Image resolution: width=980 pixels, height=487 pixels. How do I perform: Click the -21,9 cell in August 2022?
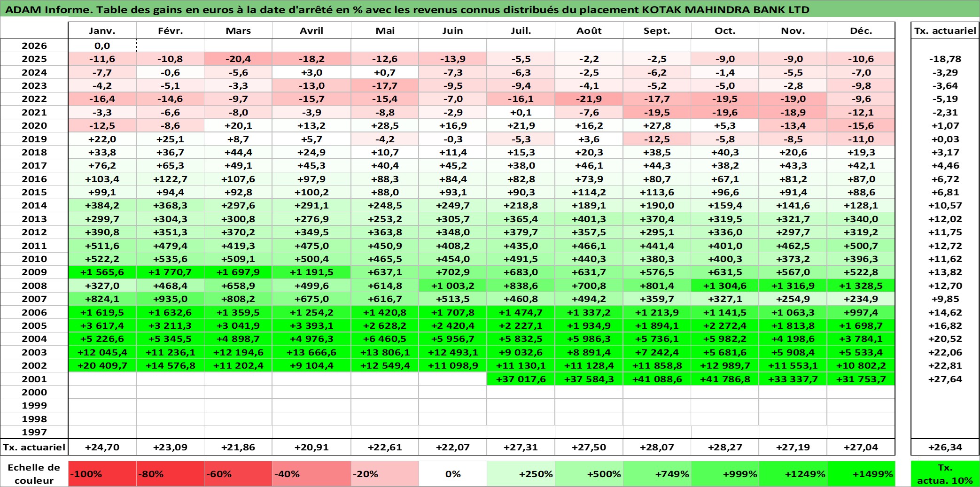(x=589, y=99)
